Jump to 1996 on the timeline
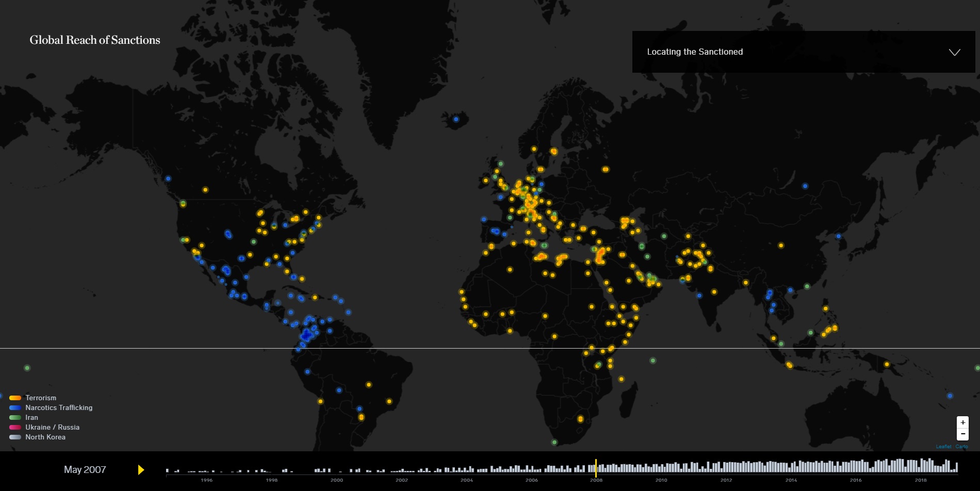Image resolution: width=980 pixels, height=491 pixels. point(206,480)
